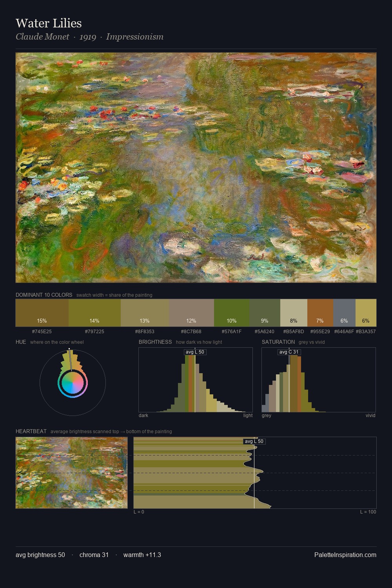The image size is (392, 588).
Task: Click the hex code text '#8F8353'
Action: click(145, 332)
